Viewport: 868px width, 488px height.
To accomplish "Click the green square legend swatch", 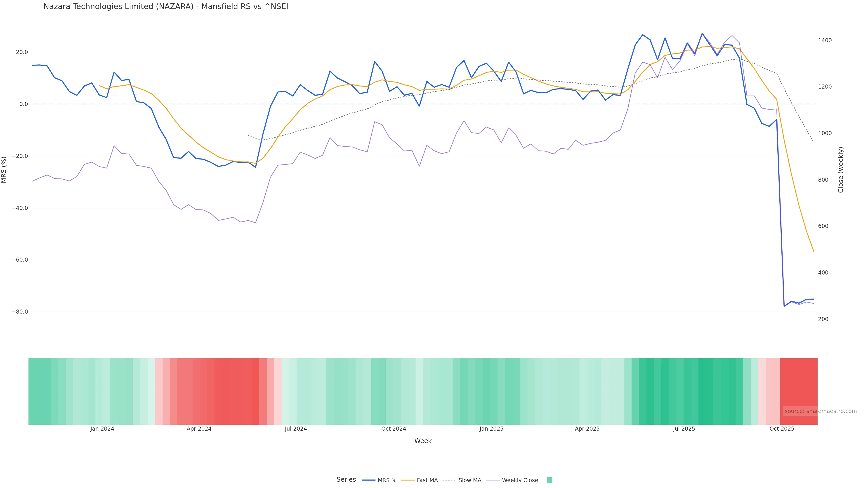I will (549, 480).
